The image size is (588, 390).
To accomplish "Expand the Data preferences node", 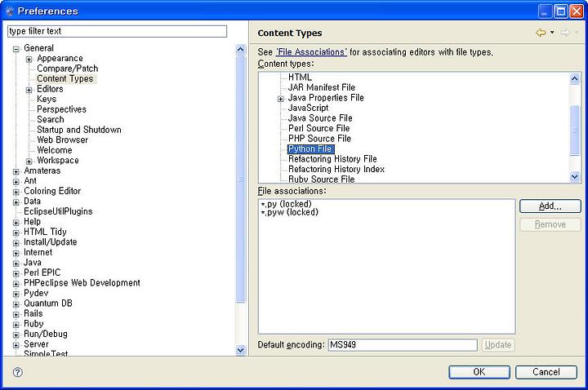I will pyautogui.click(x=16, y=202).
